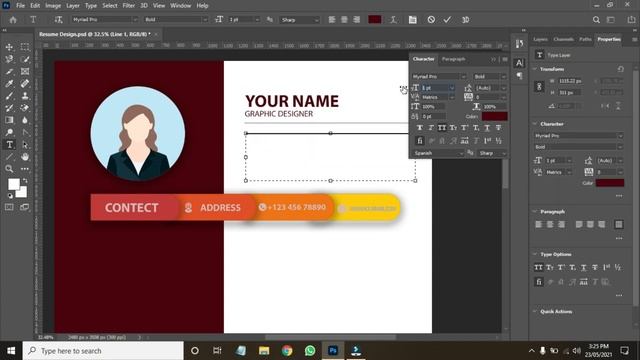Click foreground color swatch in toolbox
Image resolution: width=640 pixels, height=360 pixels.
click(13, 184)
